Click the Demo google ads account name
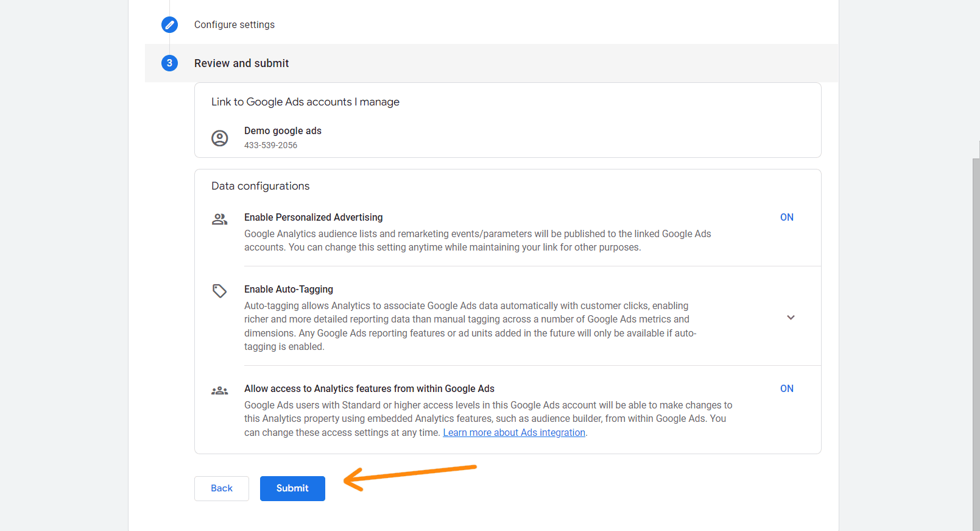Screen dimensions: 980x531 tap(283, 131)
